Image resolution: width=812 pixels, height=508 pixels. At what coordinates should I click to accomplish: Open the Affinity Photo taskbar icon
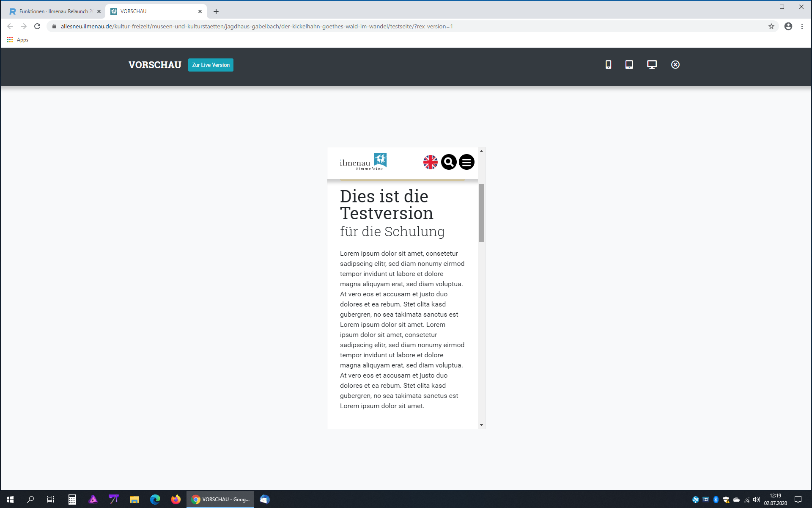[93, 500]
